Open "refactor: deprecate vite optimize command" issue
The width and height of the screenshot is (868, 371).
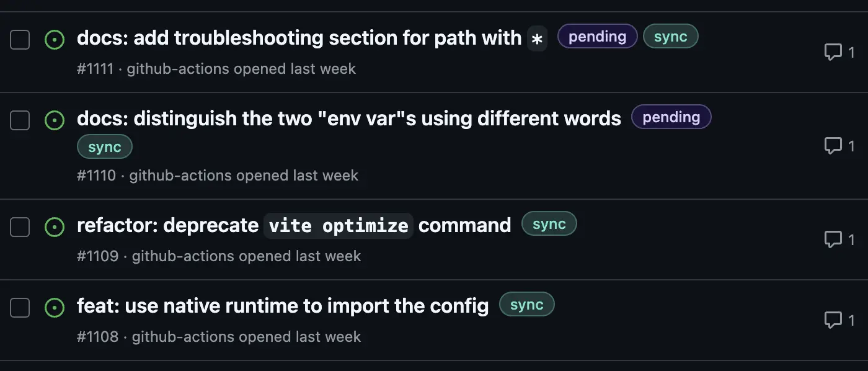click(x=294, y=225)
